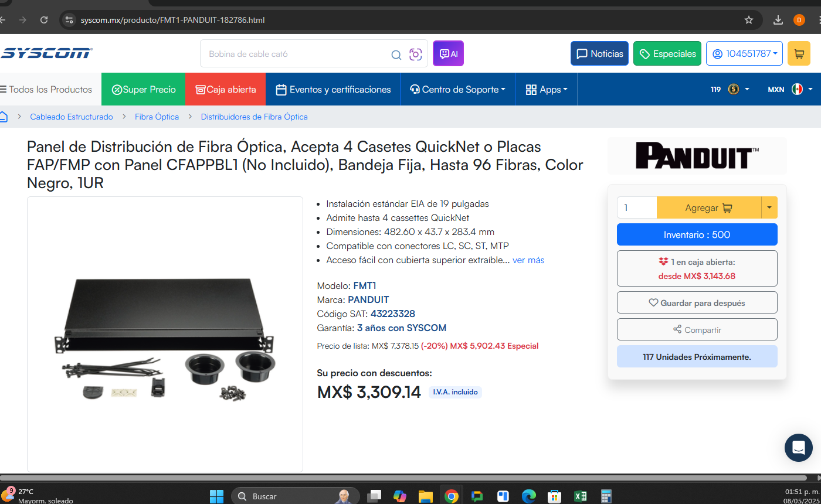Open the image search camera icon

pyautogui.click(x=415, y=55)
